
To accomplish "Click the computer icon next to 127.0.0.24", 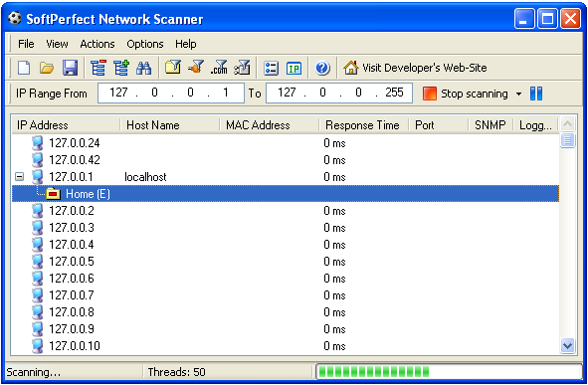I will click(37, 143).
